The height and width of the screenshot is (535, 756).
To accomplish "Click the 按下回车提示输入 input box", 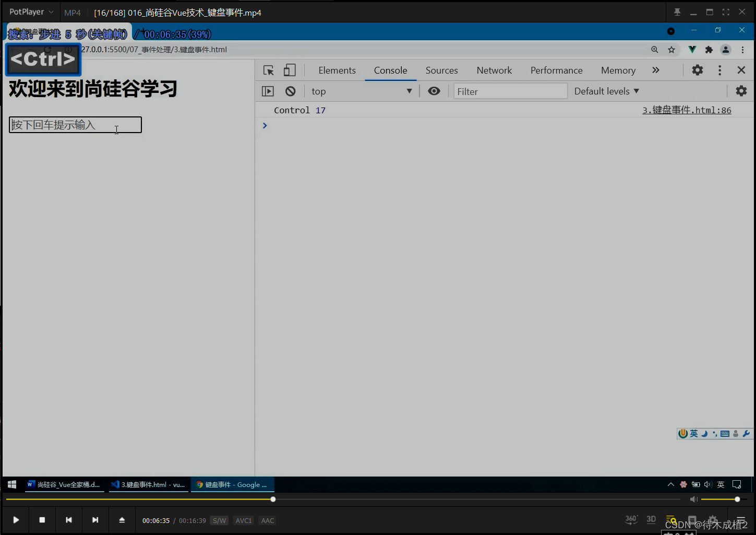I will [x=75, y=125].
